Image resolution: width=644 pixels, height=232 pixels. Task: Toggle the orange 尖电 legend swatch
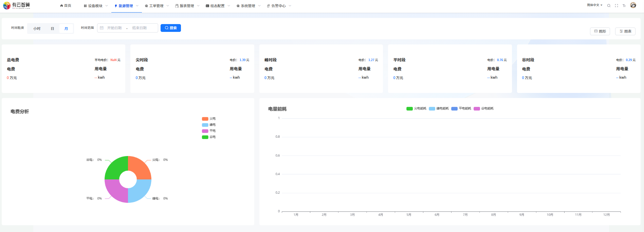click(205, 119)
